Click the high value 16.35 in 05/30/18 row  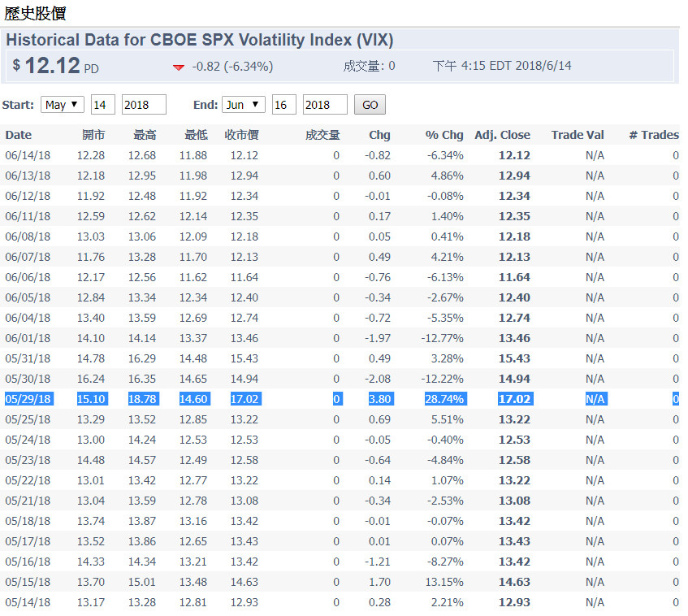point(141,379)
